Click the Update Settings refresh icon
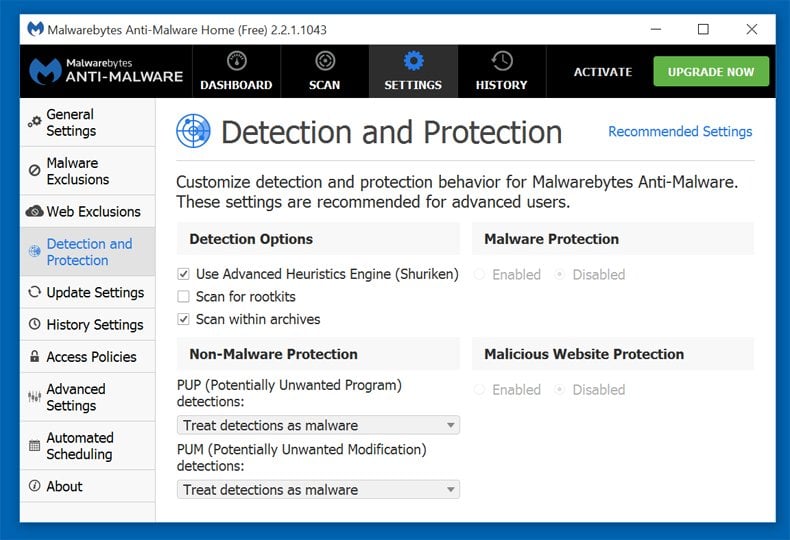This screenshot has height=540, width=790. pyautogui.click(x=34, y=292)
